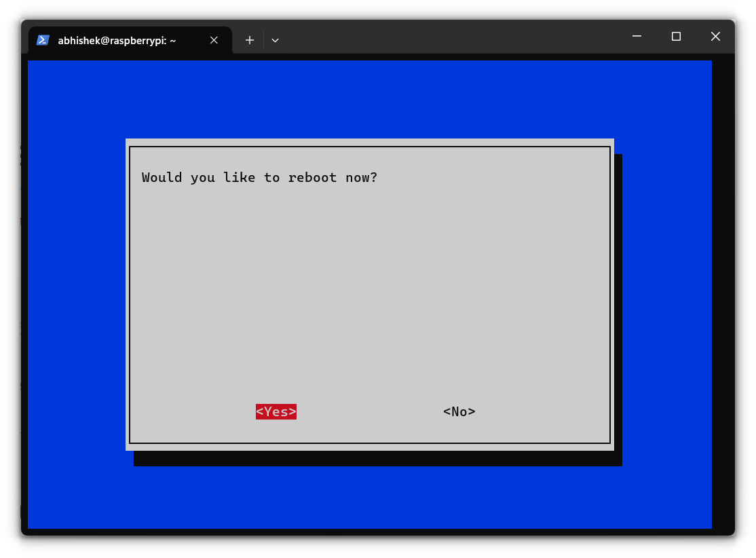Click the No option in the dialog
This screenshot has height=558, width=756.
(459, 411)
